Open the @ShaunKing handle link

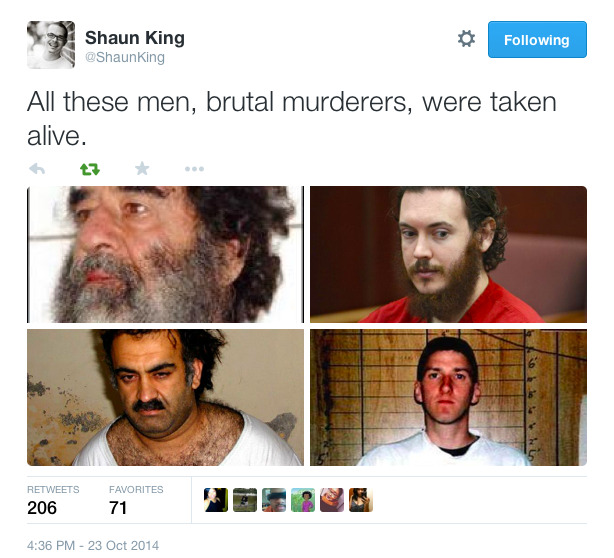(x=125, y=57)
